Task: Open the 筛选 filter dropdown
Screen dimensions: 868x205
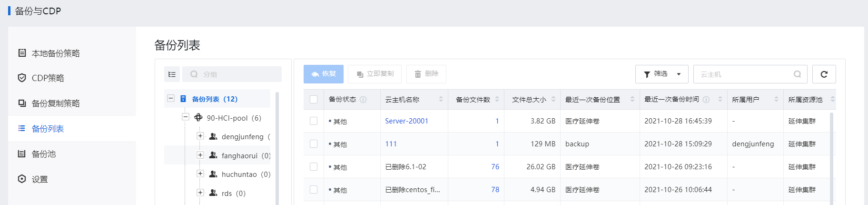Action: 661,74
